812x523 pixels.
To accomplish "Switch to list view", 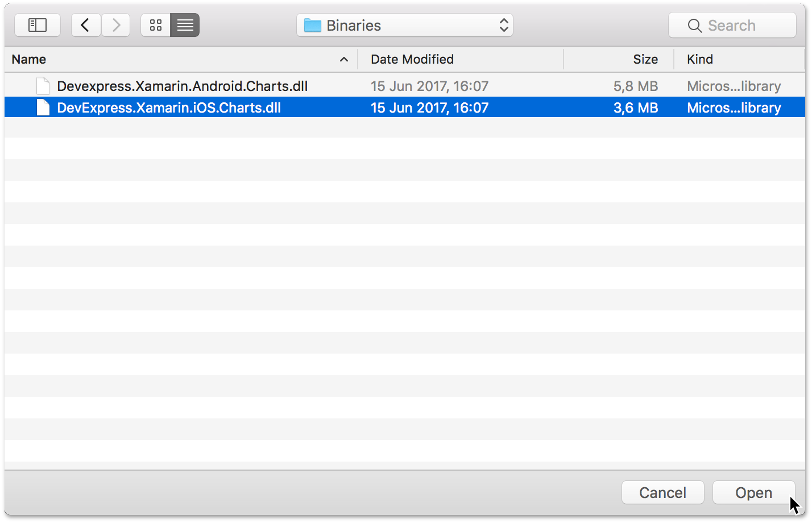I will [x=184, y=24].
